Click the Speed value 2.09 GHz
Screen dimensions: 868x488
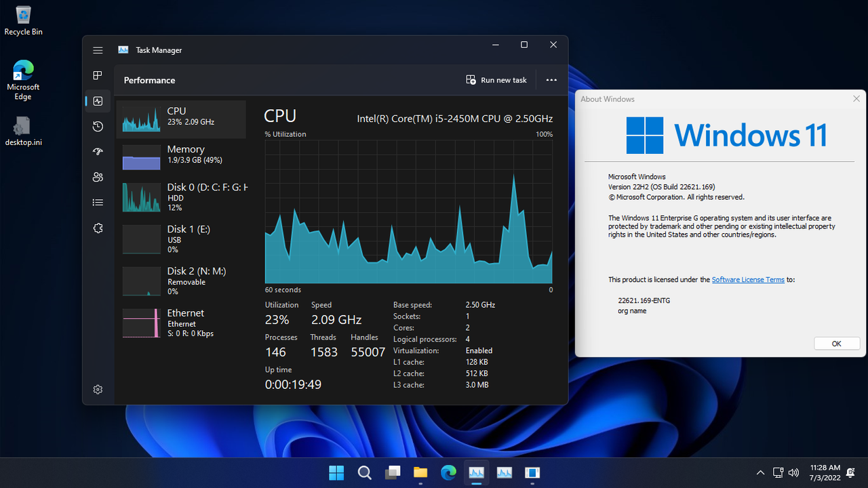coord(336,319)
